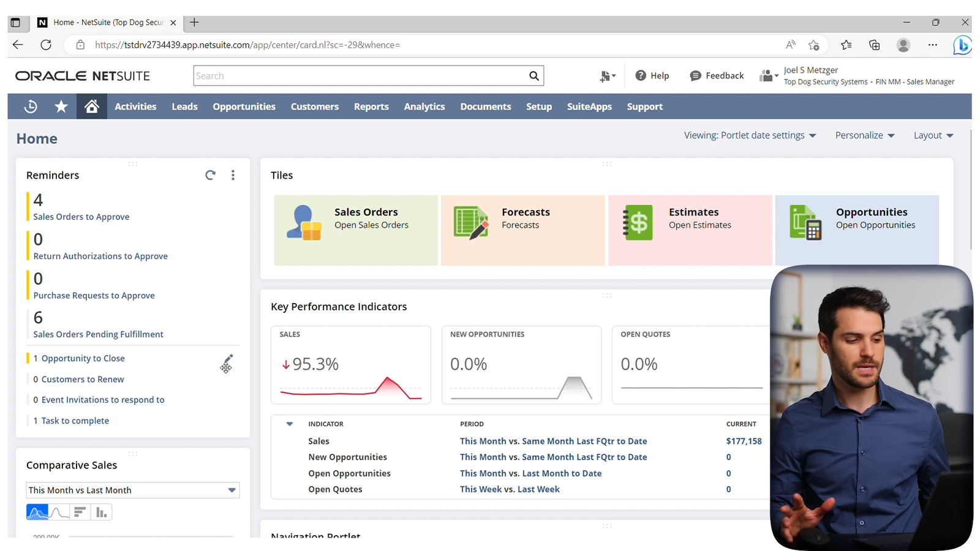Image resolution: width=980 pixels, height=551 pixels.
Task: Open browser Collections icon
Action: 875,45
